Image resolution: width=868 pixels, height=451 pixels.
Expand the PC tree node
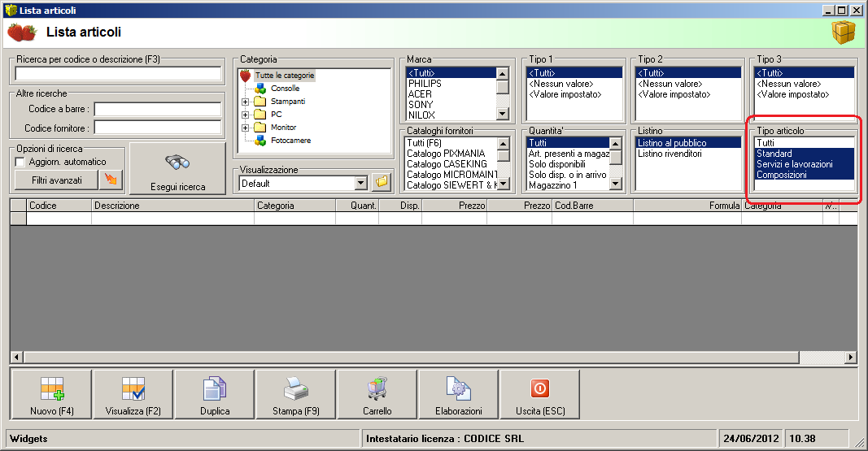245,115
